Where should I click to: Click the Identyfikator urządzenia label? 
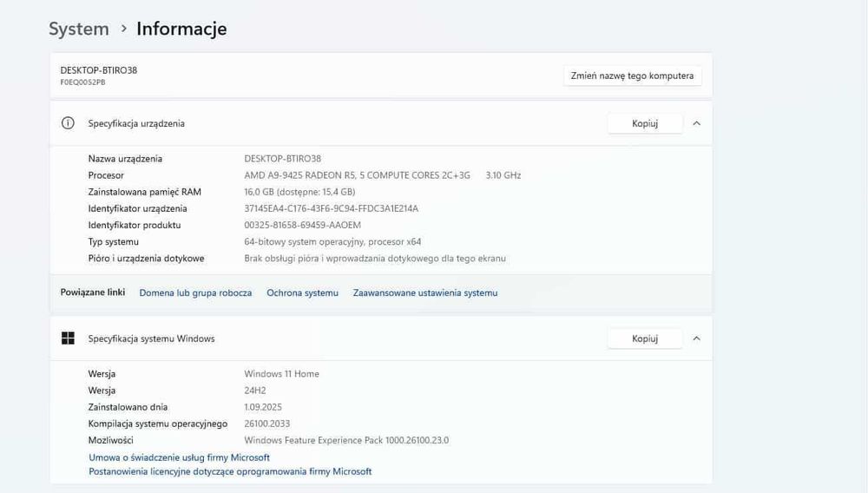tap(137, 208)
